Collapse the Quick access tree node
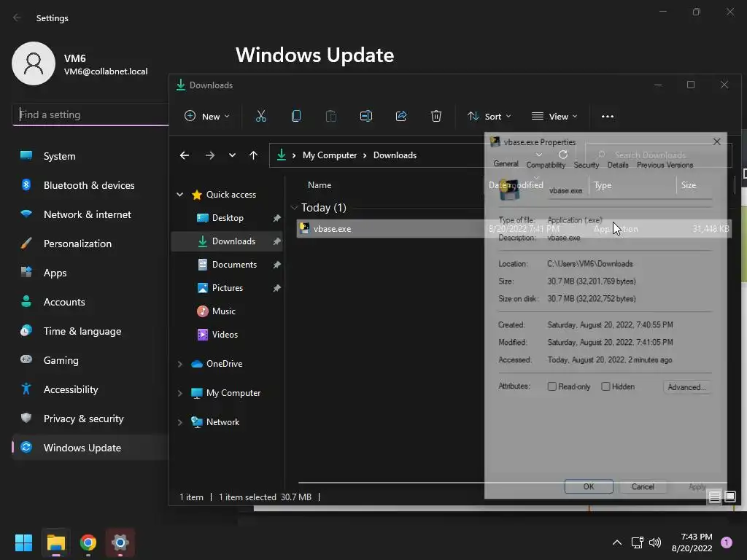This screenshot has height=560, width=747. [x=180, y=194]
